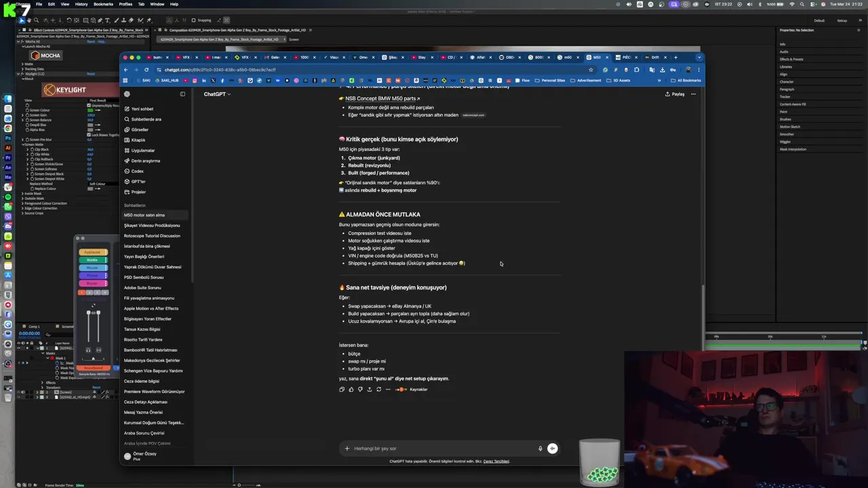Viewport: 868px width, 488px height.
Task: Open Kaynaklar sources button
Action: (410, 389)
